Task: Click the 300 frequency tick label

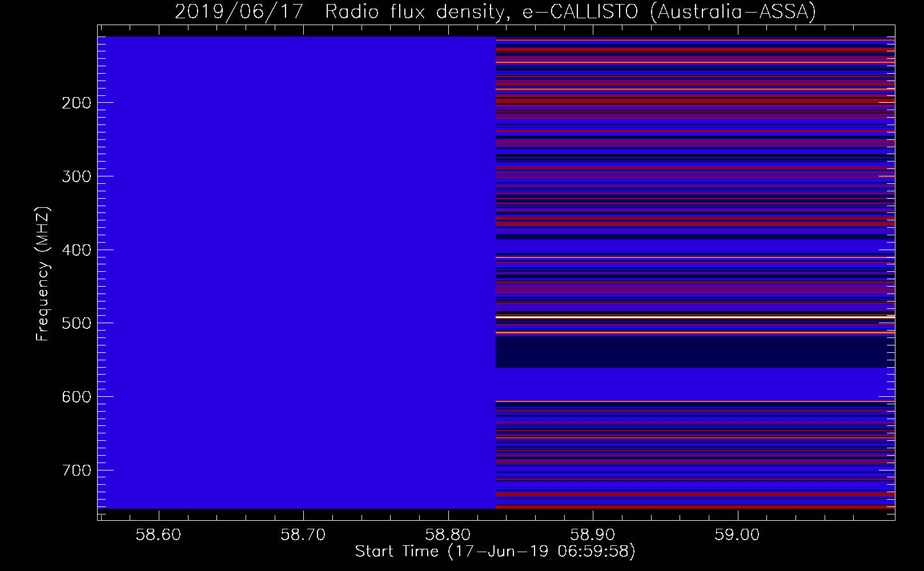Action: [75, 176]
